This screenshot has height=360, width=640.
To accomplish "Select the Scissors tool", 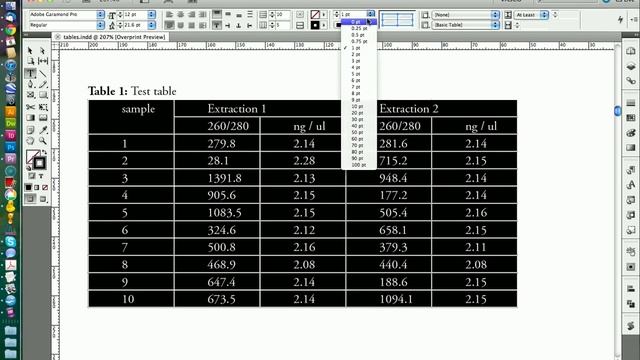I will click(30, 107).
